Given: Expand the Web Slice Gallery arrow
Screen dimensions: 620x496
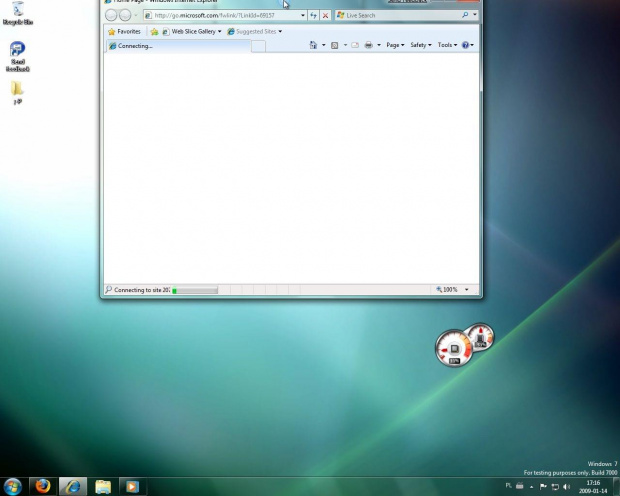Looking at the screenshot, I should point(219,32).
